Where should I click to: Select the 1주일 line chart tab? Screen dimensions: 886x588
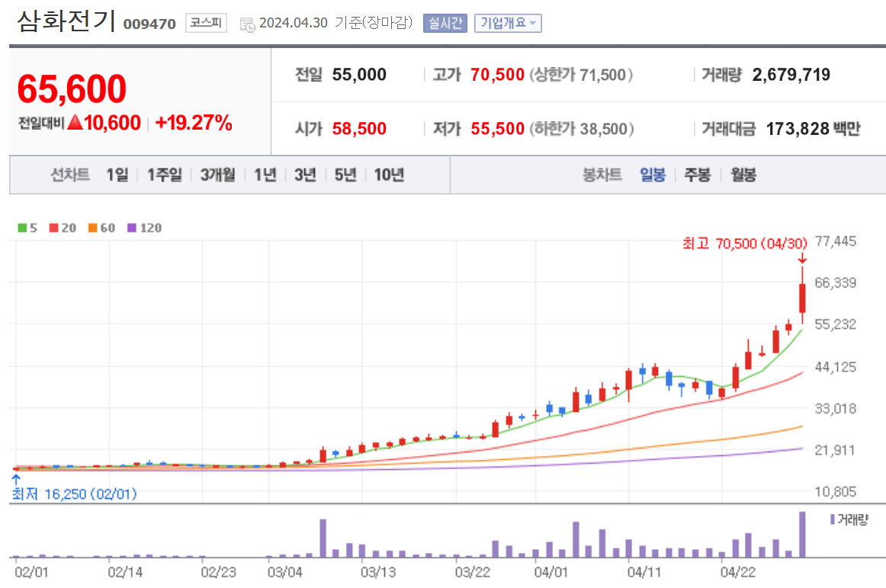pyautogui.click(x=165, y=175)
